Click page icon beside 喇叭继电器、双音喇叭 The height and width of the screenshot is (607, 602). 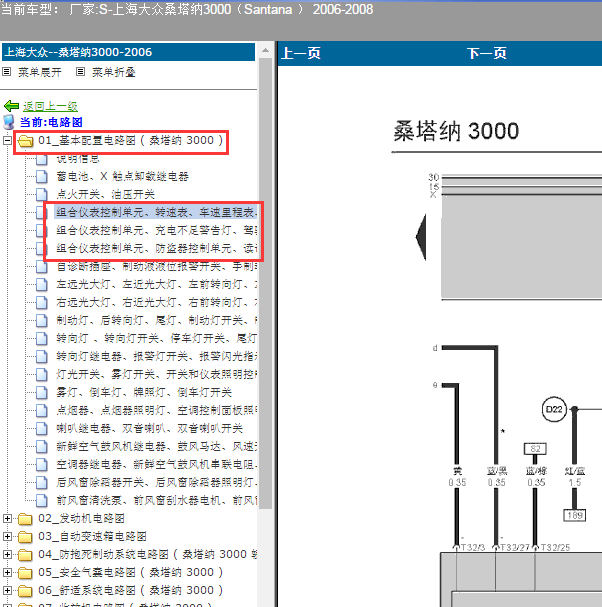point(42,429)
